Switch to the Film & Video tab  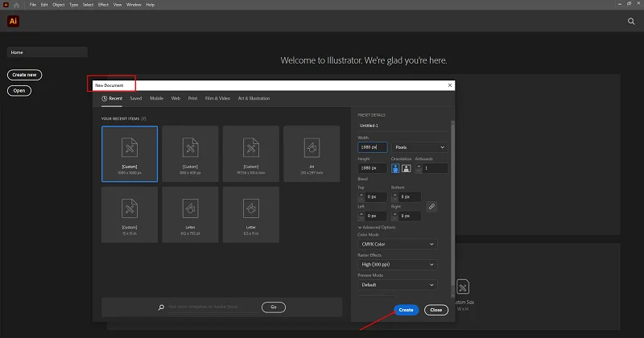click(217, 98)
